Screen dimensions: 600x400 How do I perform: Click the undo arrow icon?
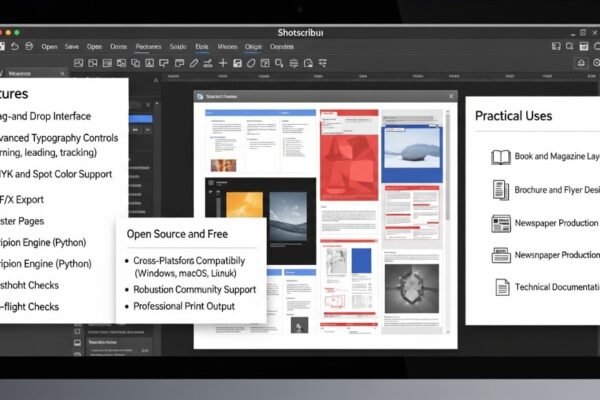(x=15, y=46)
